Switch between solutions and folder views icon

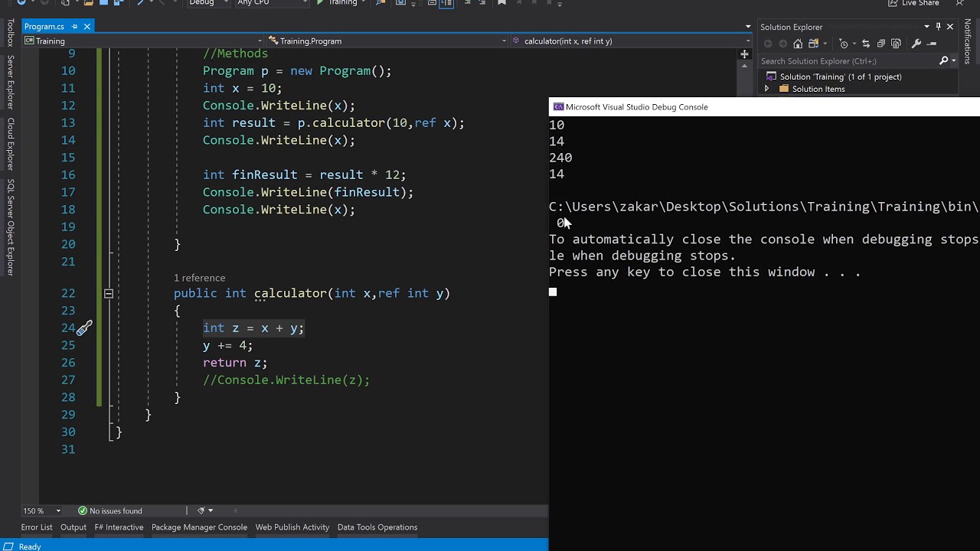tap(814, 44)
